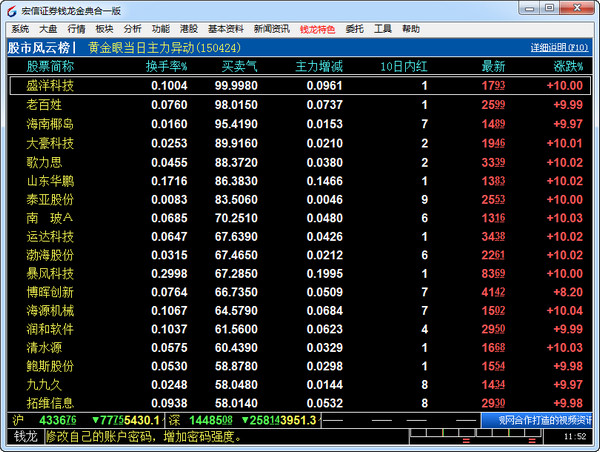Select the 博晖创新 stock row
The width and height of the screenshot is (600, 452).
300,292
